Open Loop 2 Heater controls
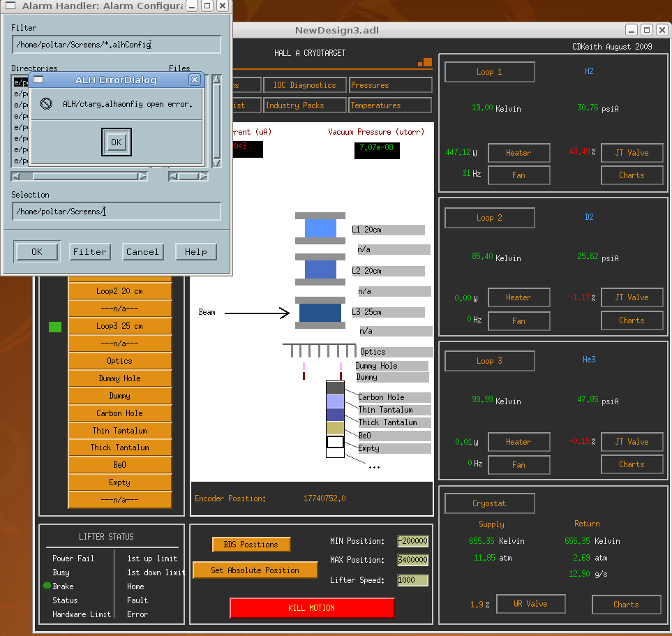This screenshot has height=636, width=672. (518, 297)
